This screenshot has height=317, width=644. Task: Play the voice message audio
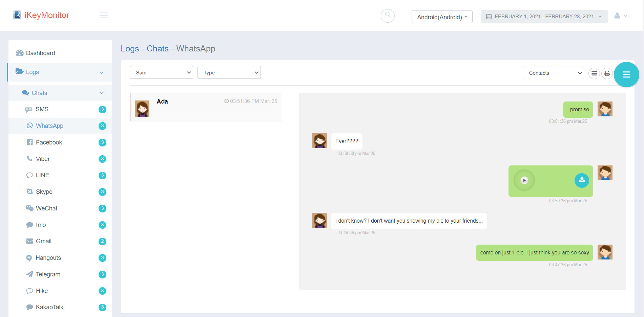[524, 180]
